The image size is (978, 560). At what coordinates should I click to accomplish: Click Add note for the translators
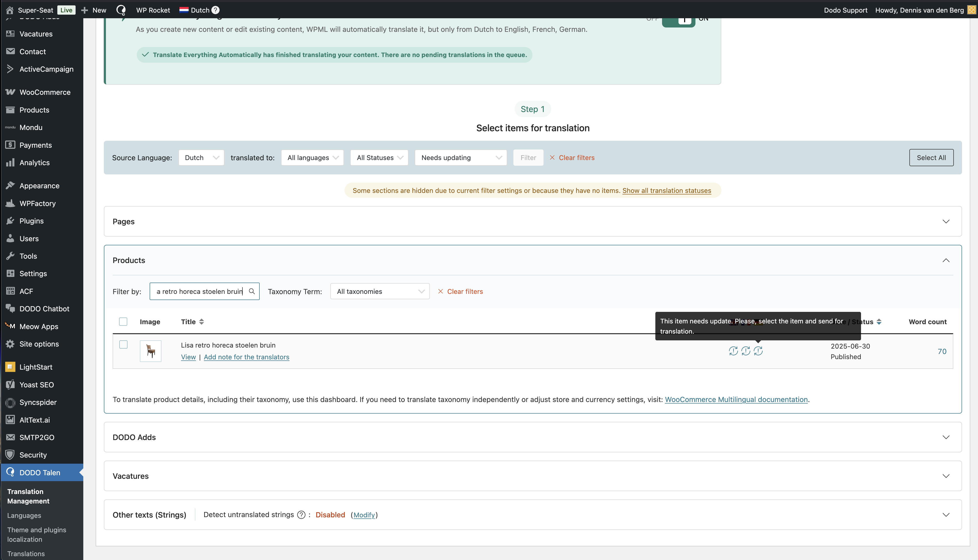tap(246, 357)
